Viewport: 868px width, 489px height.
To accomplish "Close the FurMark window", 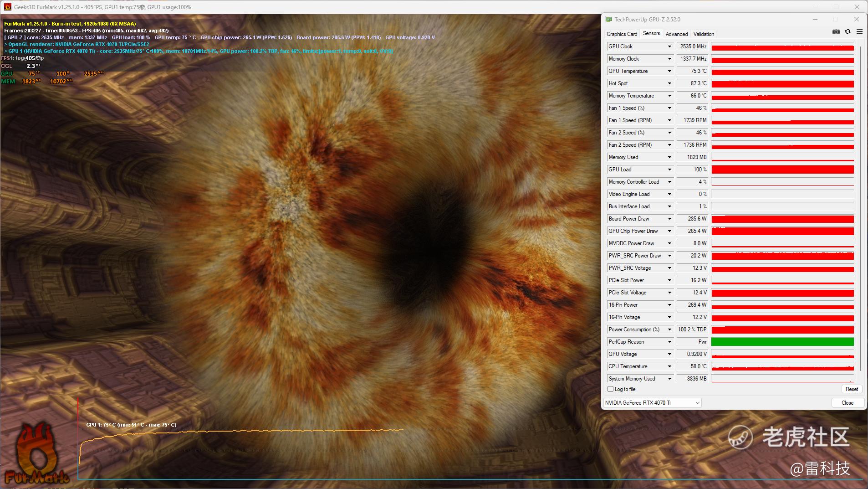I will [857, 7].
